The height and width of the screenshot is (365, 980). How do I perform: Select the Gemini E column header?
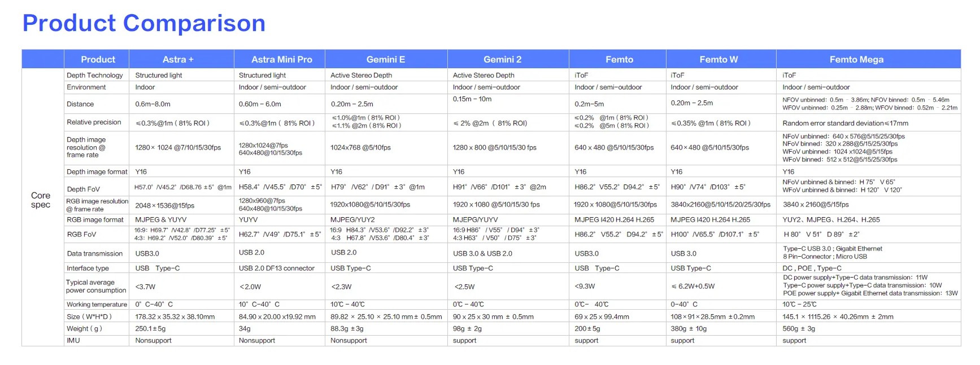pos(385,59)
